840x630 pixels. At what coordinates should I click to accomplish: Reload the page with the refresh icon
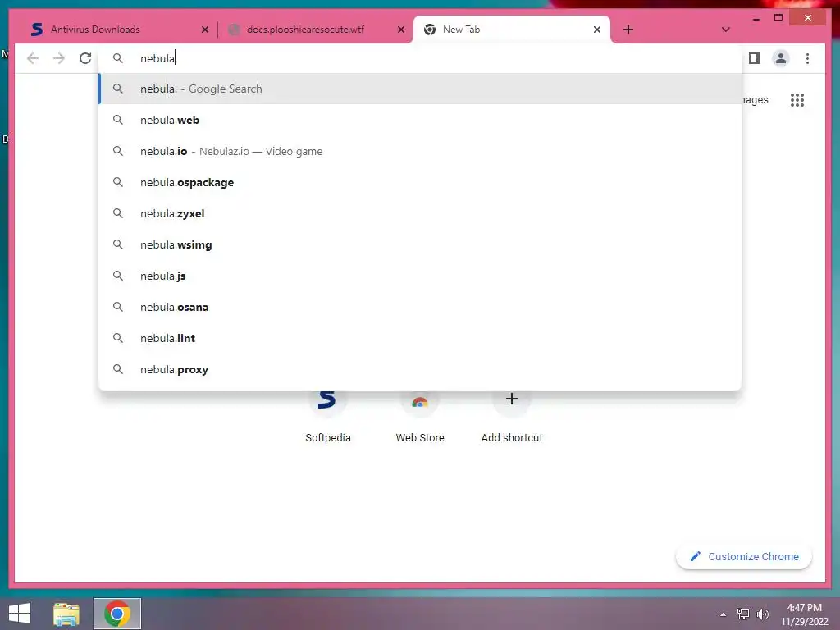click(x=85, y=58)
